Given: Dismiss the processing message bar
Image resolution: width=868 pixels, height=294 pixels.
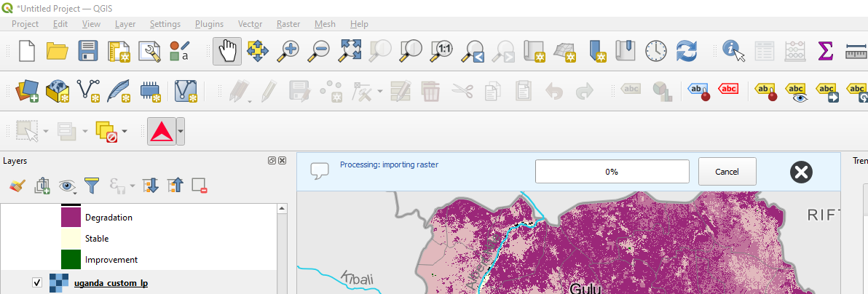Looking at the screenshot, I should pyautogui.click(x=801, y=172).
